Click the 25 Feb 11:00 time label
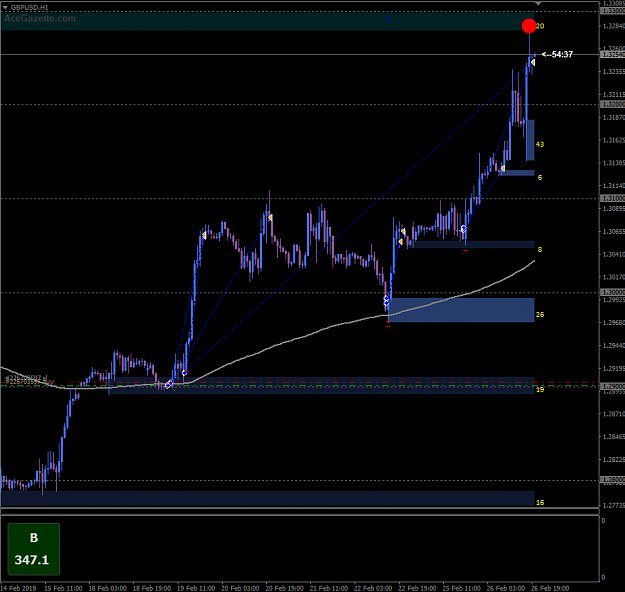 click(461, 588)
